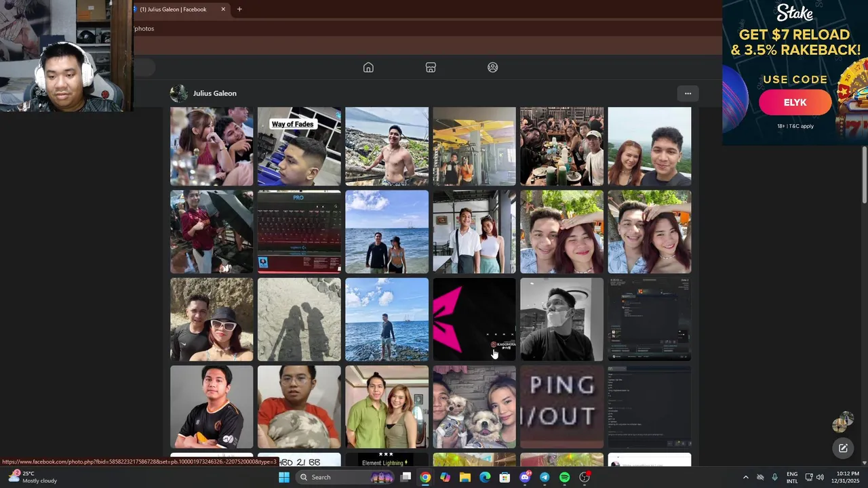The width and height of the screenshot is (868, 488).
Task: Click the taskbar Search box
Action: pos(346,477)
